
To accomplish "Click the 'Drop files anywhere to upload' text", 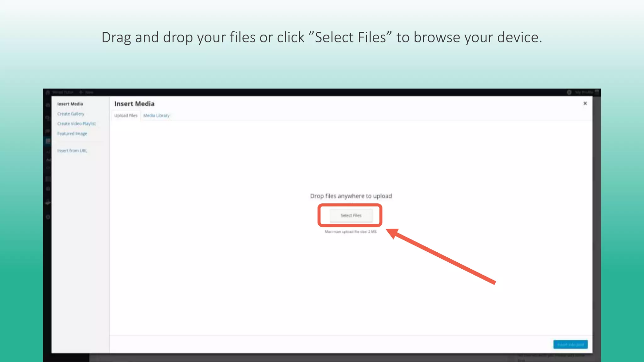I will (x=351, y=196).
